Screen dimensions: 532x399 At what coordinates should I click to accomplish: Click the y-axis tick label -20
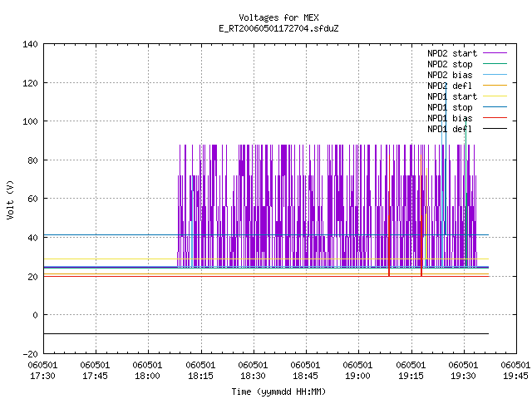(x=30, y=354)
